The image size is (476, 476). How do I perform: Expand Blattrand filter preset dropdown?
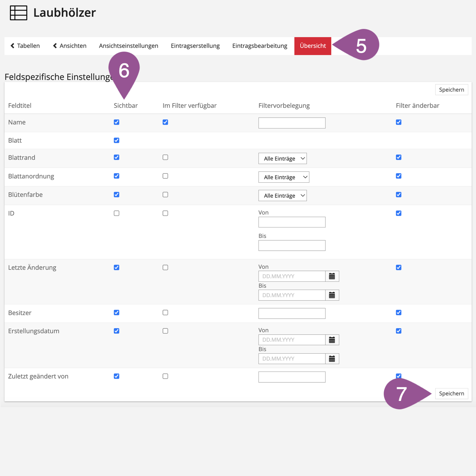tap(282, 159)
